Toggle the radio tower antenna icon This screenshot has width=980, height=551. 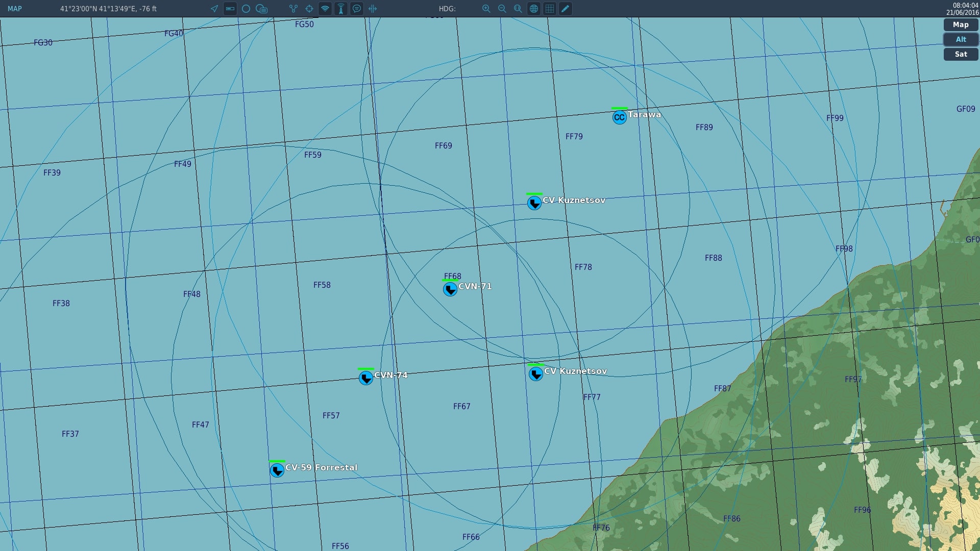341,9
